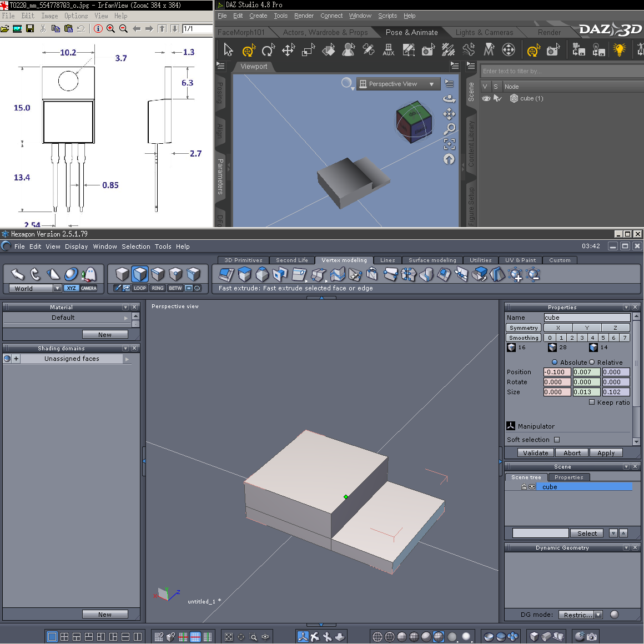Click the frame selection icon in DAZ viewport
644x644 pixels.
(x=449, y=144)
